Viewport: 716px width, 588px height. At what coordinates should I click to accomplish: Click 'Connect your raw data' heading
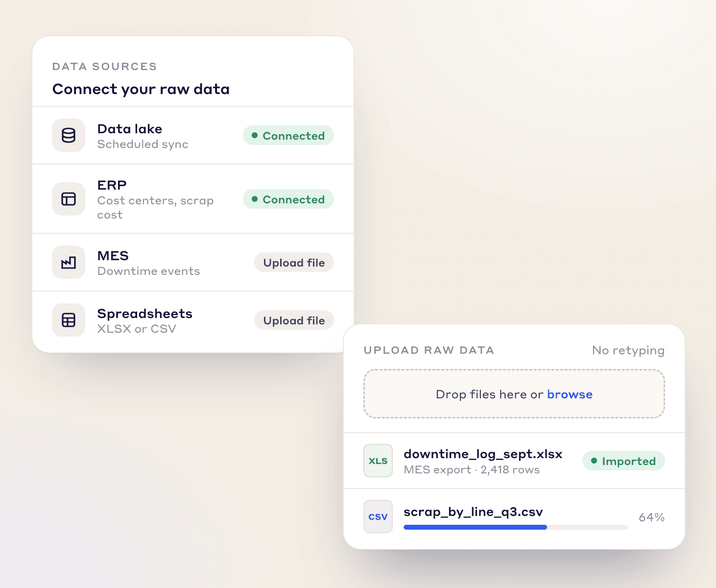coord(141,89)
